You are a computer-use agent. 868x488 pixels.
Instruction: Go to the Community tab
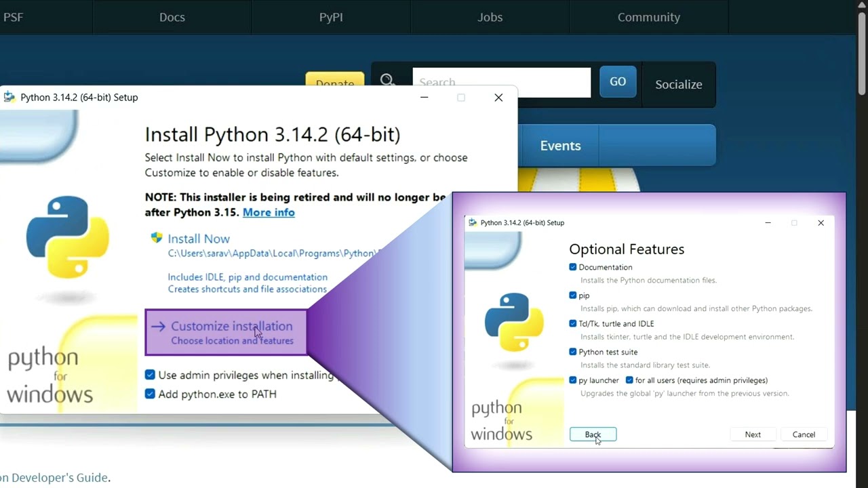[x=649, y=17]
